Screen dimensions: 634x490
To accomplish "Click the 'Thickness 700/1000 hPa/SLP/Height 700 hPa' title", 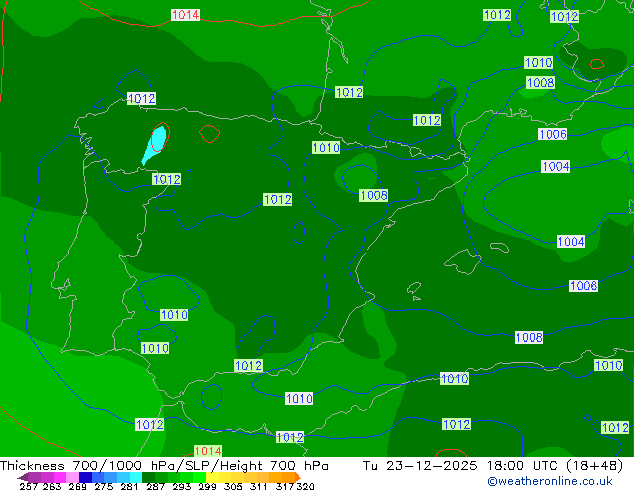I will coord(164,466).
